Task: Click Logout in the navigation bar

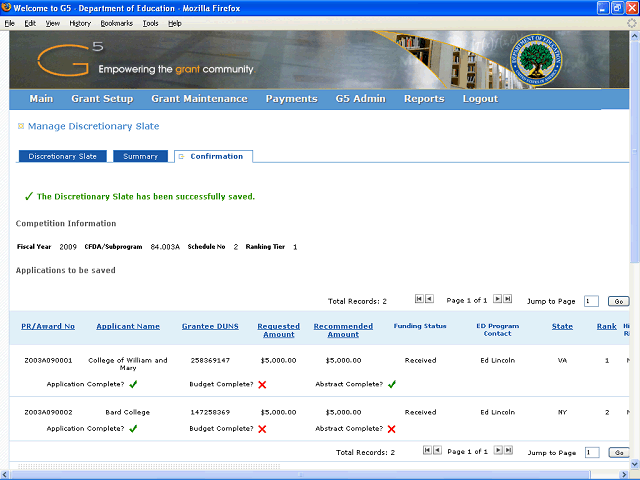Action: pyautogui.click(x=480, y=99)
